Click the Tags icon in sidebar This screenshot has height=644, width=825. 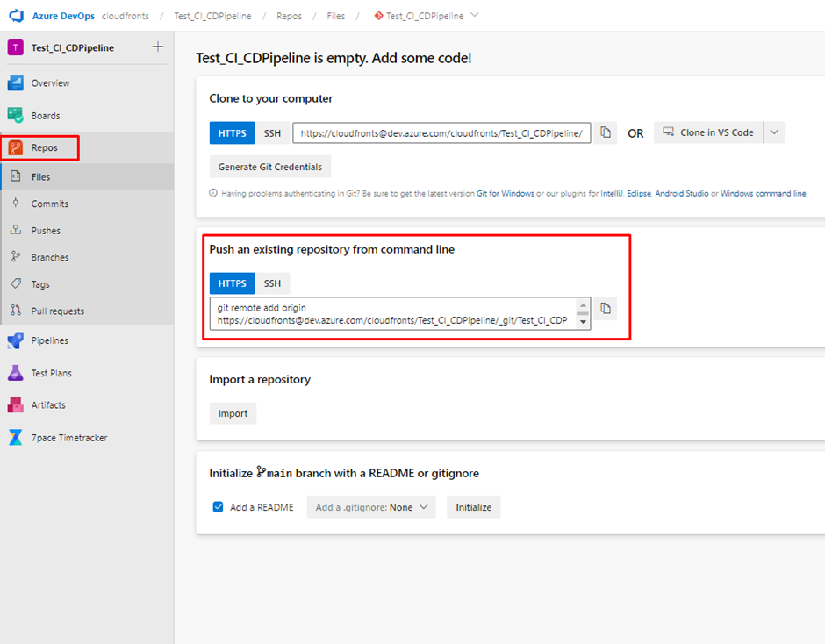click(x=16, y=283)
